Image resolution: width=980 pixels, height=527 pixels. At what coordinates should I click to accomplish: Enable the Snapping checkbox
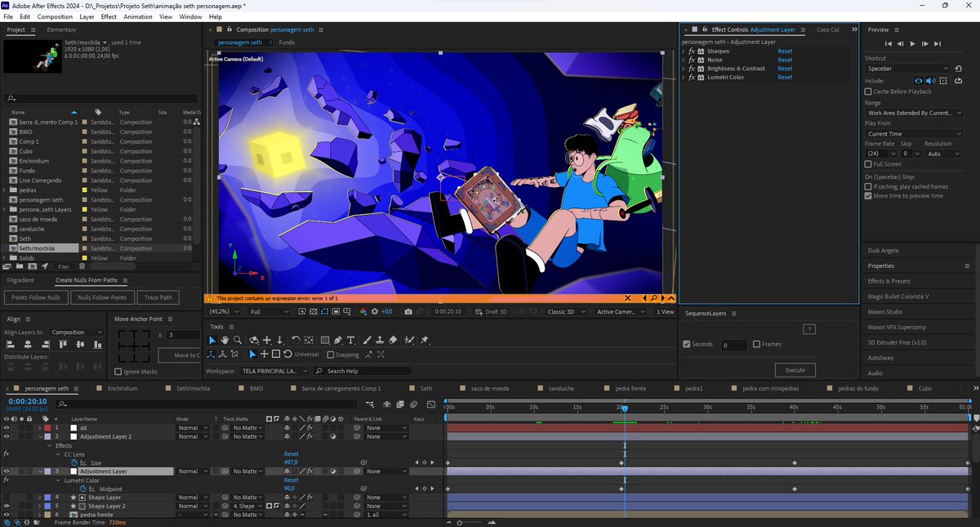[x=331, y=355]
